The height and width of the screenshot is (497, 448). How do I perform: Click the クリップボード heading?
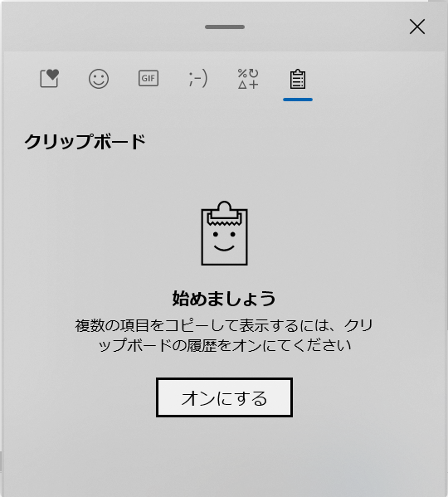coord(85,141)
